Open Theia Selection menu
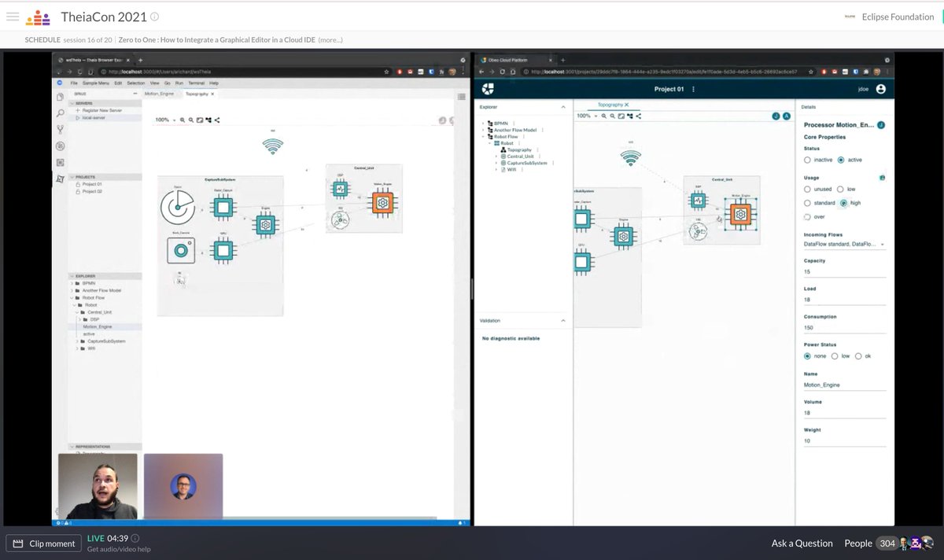This screenshot has width=944, height=560. tap(136, 83)
